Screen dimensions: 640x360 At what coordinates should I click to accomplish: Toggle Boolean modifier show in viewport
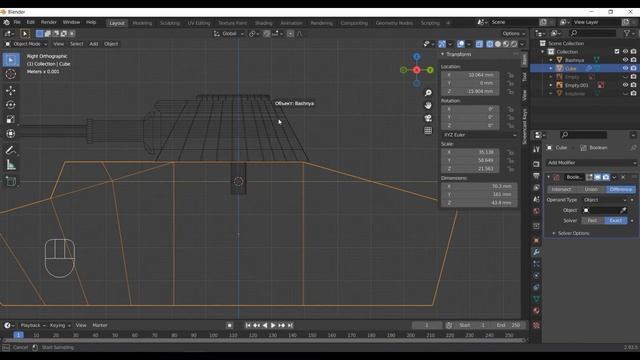[x=598, y=177]
